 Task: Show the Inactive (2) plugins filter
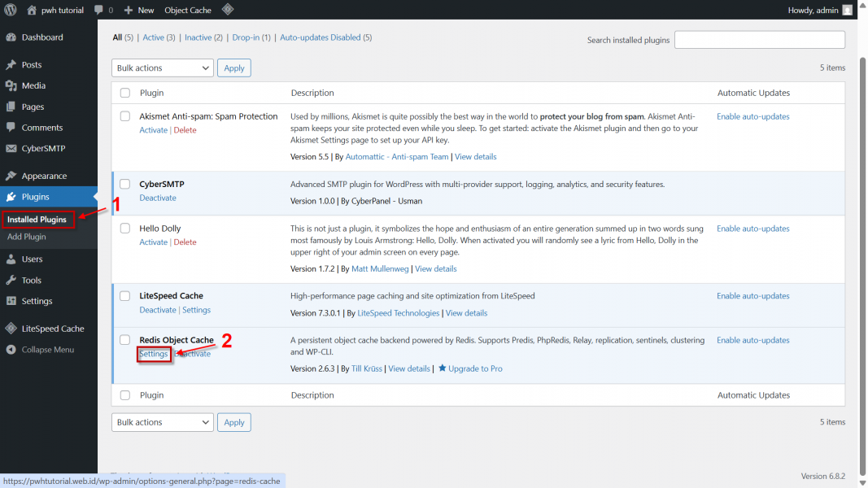click(x=203, y=37)
